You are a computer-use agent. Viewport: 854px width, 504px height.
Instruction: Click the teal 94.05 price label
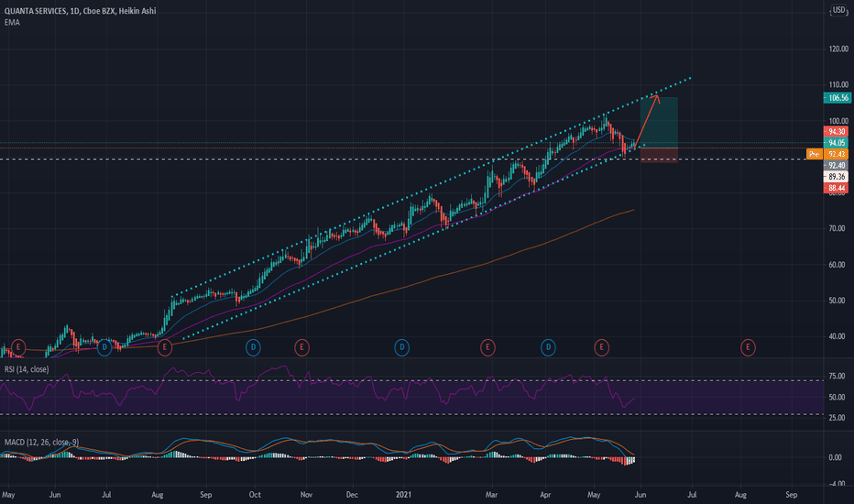tap(837, 143)
